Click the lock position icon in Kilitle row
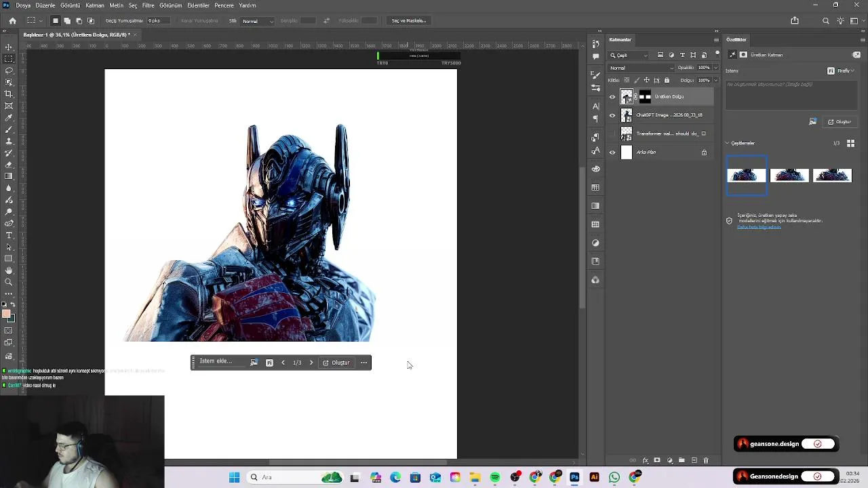Viewport: 868px width, 488px height. [646, 80]
